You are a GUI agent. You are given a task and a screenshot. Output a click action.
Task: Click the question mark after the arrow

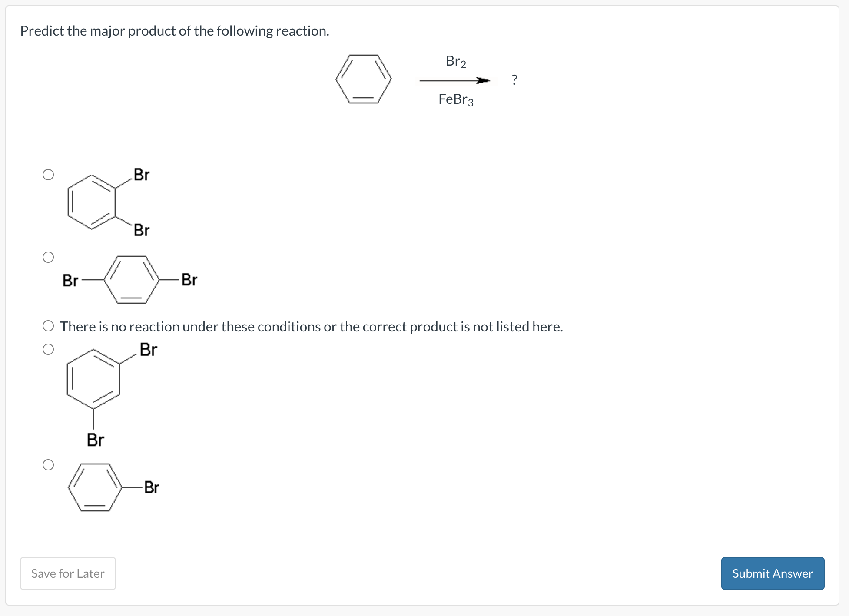point(514,80)
